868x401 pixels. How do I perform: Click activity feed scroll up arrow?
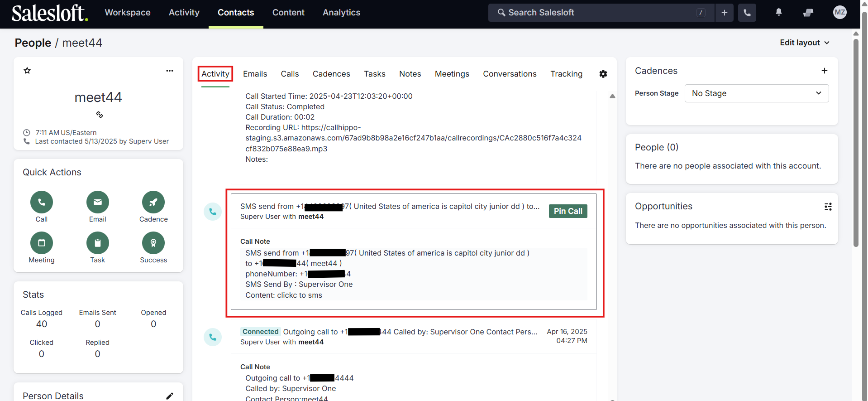coord(612,96)
